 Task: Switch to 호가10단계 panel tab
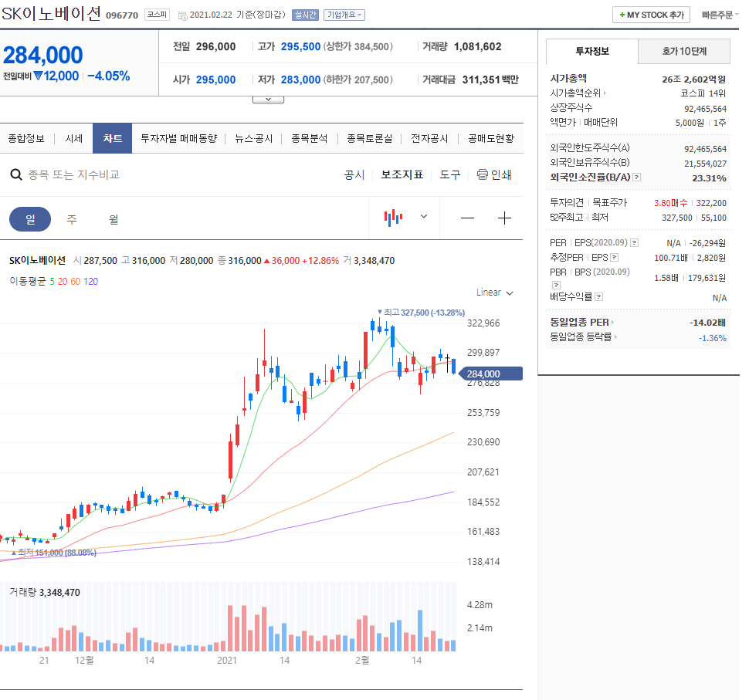click(x=684, y=51)
